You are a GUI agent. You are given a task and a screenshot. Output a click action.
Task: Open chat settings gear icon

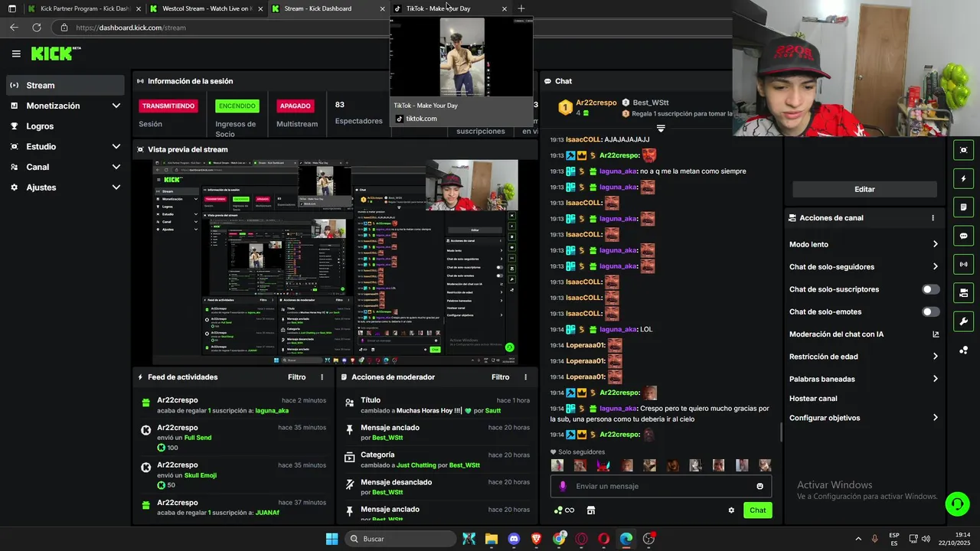pos(731,510)
